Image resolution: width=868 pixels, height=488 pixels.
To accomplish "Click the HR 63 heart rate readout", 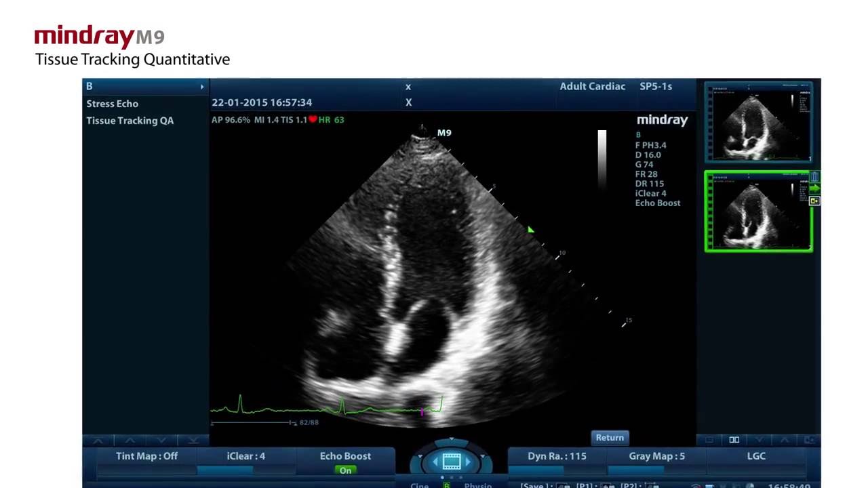I will [x=331, y=119].
